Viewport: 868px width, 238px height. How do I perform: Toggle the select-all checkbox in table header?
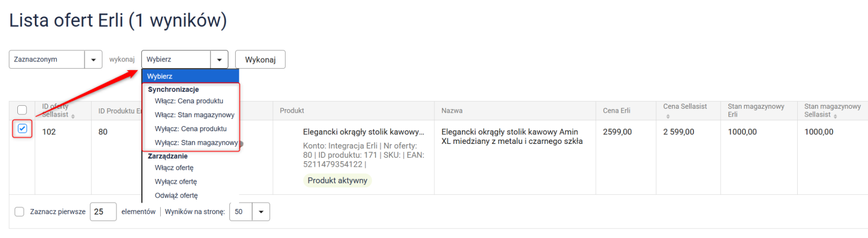coord(22,110)
